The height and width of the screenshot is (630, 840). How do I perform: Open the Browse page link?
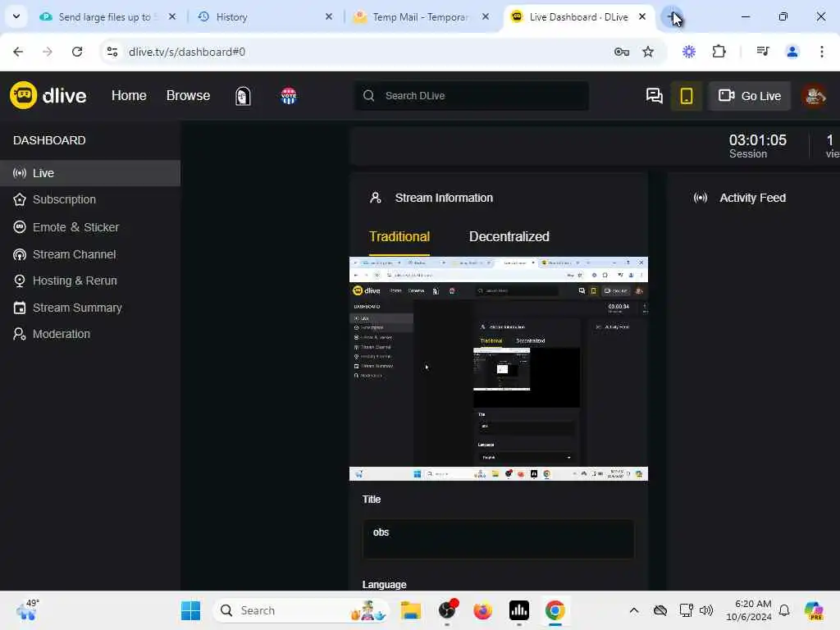coord(188,95)
